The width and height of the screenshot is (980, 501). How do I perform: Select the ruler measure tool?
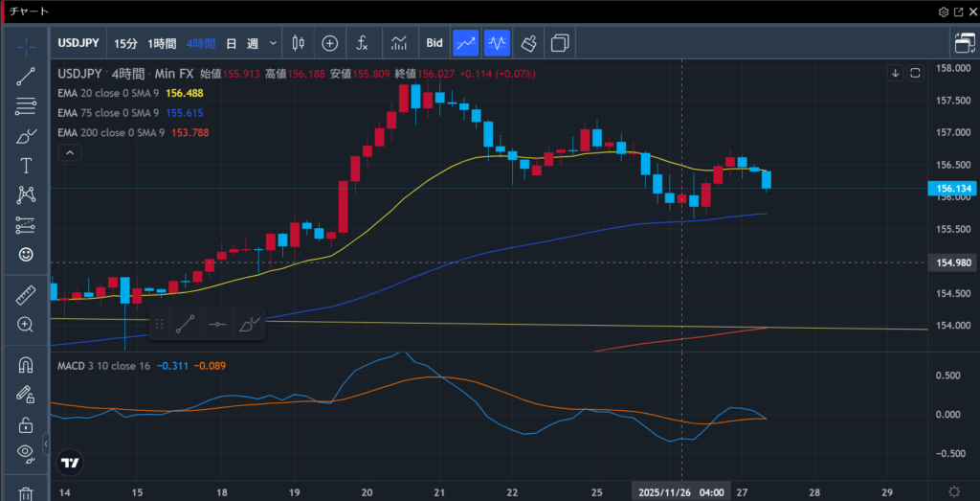coord(26,296)
